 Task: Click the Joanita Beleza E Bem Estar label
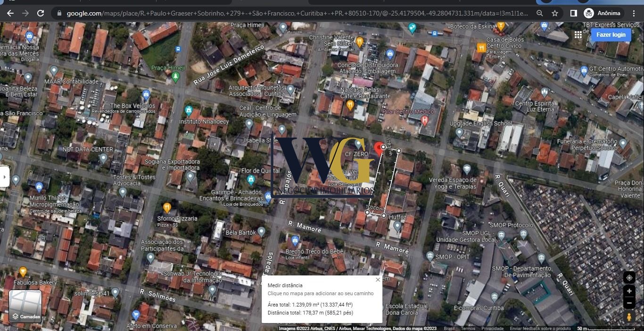point(18,91)
